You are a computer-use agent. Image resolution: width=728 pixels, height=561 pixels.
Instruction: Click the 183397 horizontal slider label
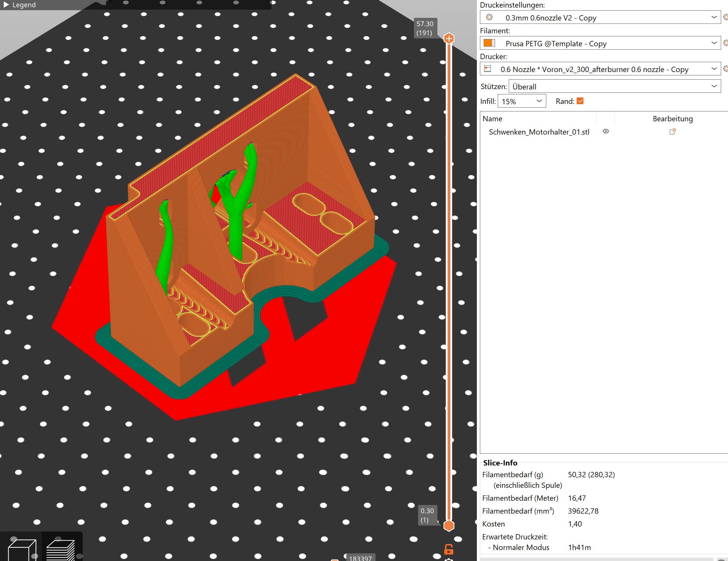click(360, 558)
